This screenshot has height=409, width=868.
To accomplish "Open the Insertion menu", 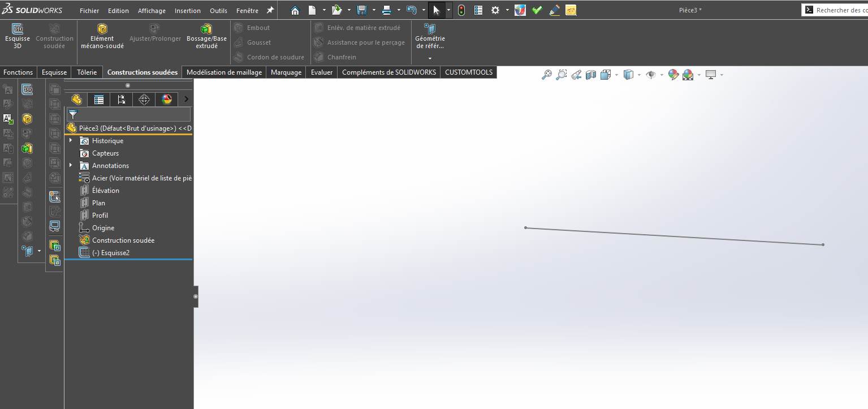I will [x=187, y=11].
